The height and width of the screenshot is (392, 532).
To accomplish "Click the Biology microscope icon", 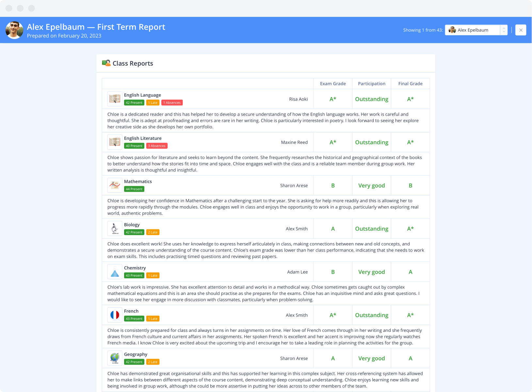I will [115, 229].
